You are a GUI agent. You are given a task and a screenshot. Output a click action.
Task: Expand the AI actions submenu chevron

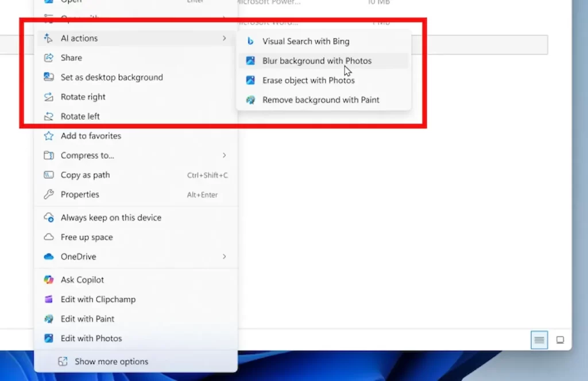coord(224,38)
